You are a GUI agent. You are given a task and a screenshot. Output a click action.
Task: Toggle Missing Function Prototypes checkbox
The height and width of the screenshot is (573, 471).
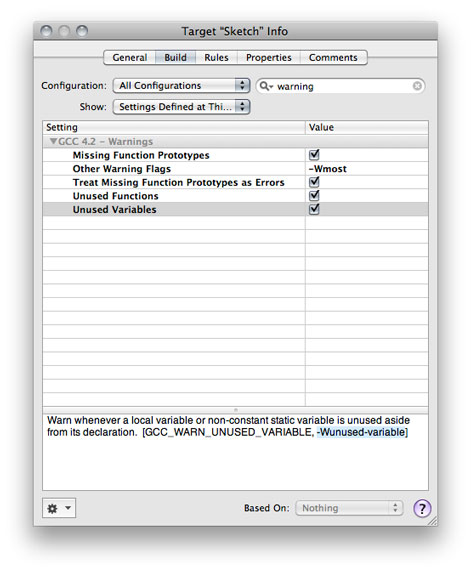[x=314, y=155]
